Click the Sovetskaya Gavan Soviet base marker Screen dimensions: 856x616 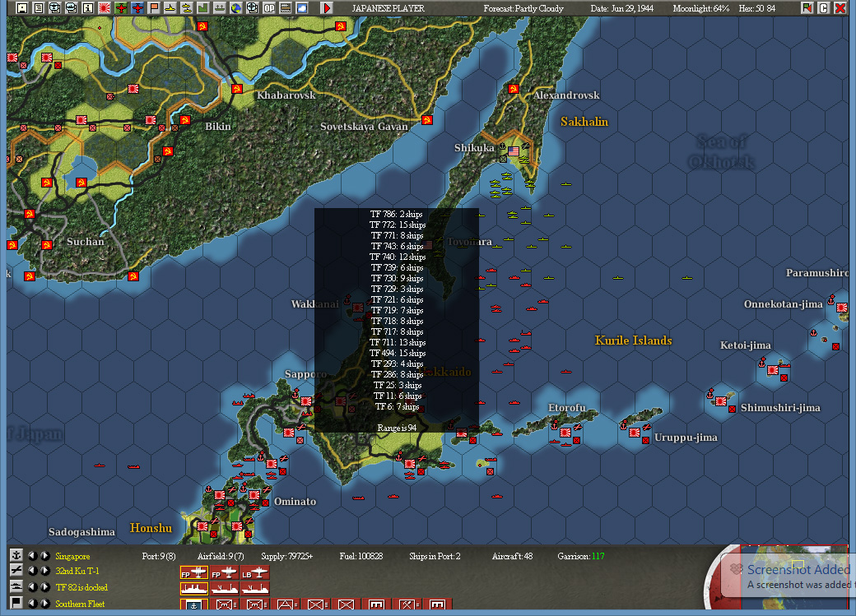click(427, 119)
